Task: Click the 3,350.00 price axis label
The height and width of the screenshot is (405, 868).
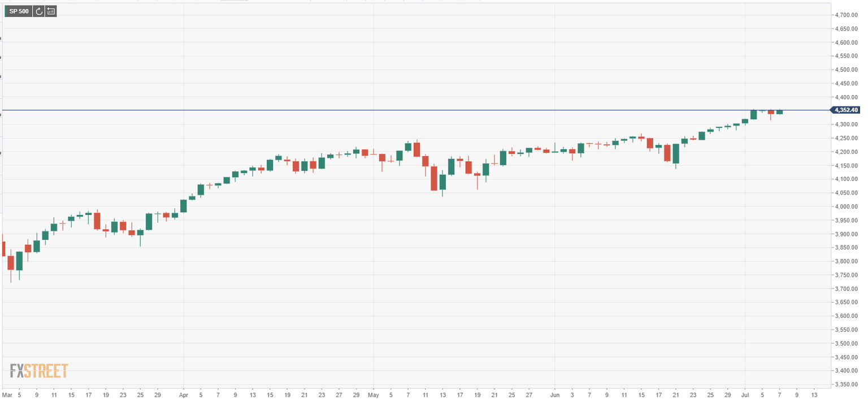Action: [847, 384]
